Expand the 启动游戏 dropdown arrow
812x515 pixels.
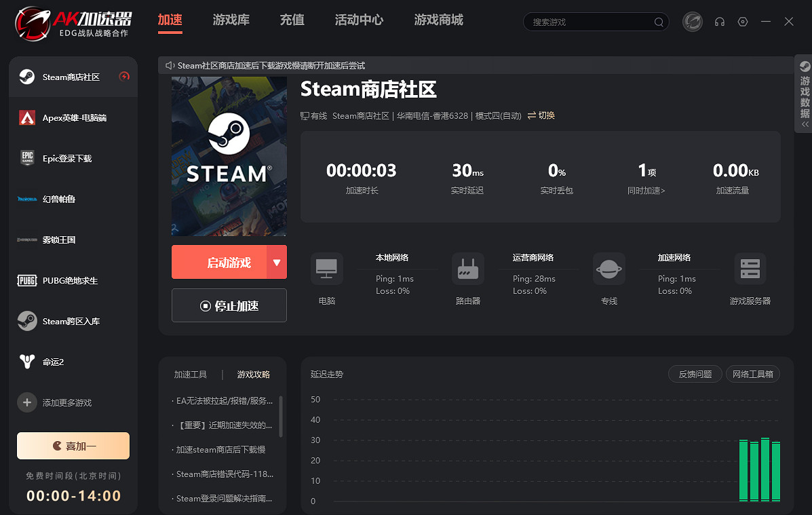point(277,262)
